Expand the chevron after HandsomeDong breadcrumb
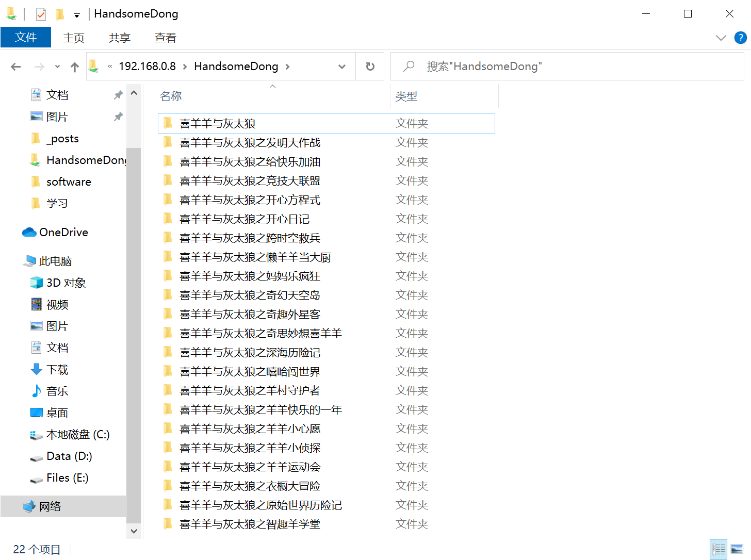The width and height of the screenshot is (751, 560). 288,67
